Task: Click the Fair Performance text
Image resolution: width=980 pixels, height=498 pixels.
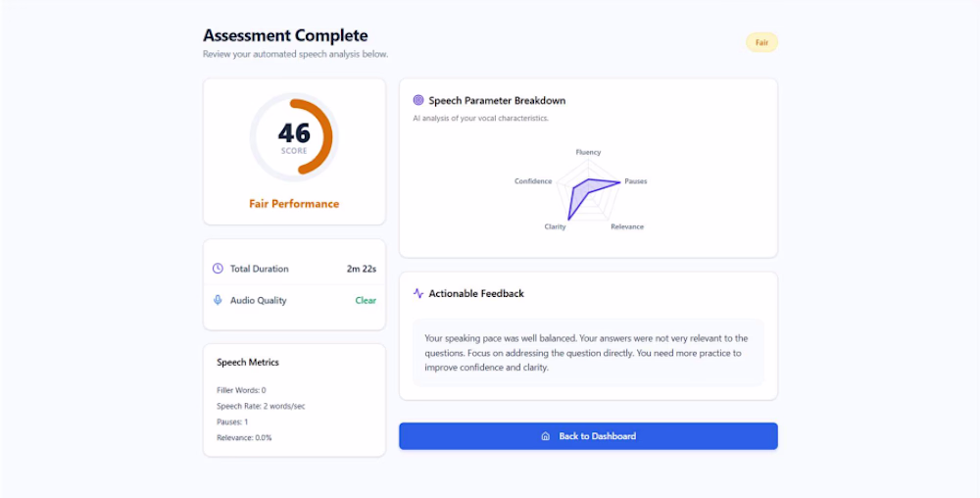Action: [294, 204]
